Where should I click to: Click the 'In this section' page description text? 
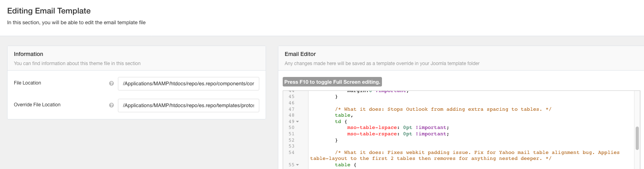pos(76,23)
